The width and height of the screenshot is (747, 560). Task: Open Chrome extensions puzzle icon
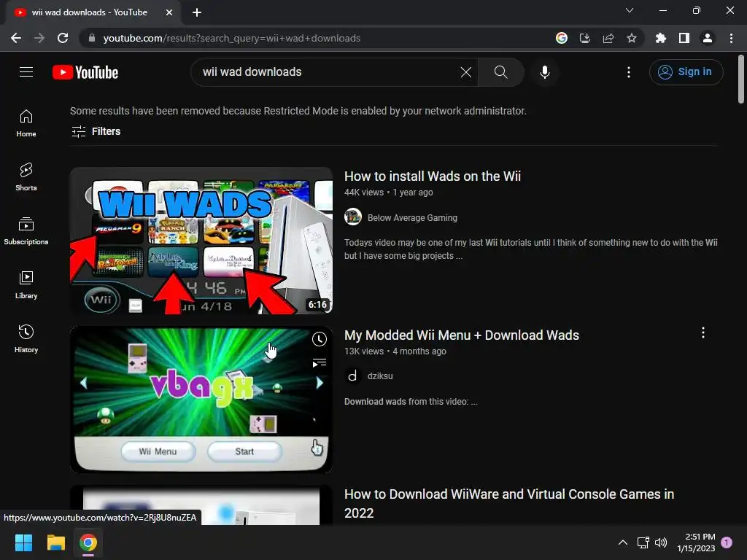click(661, 38)
